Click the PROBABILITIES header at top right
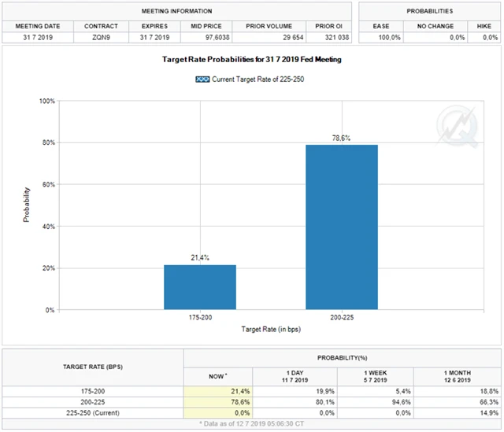The height and width of the screenshot is (432, 504). (x=429, y=12)
